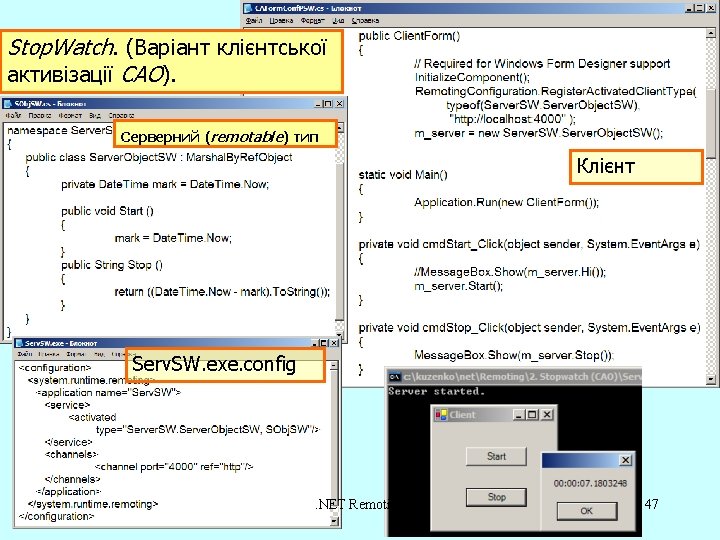
Task: Click the SObjSW.cs Notepad title bar
Action: (173, 104)
